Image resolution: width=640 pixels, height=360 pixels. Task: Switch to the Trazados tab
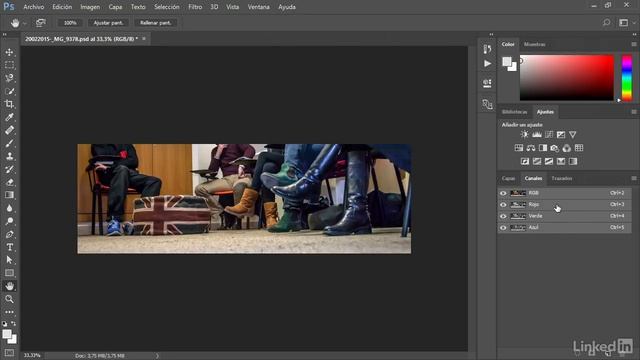562,178
